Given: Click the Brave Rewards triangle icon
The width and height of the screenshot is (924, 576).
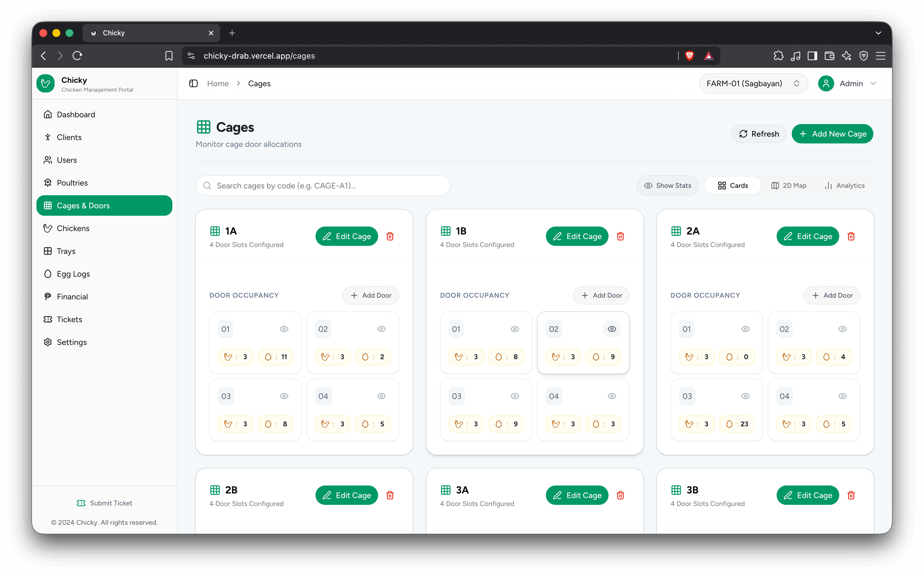Looking at the screenshot, I should pos(708,55).
